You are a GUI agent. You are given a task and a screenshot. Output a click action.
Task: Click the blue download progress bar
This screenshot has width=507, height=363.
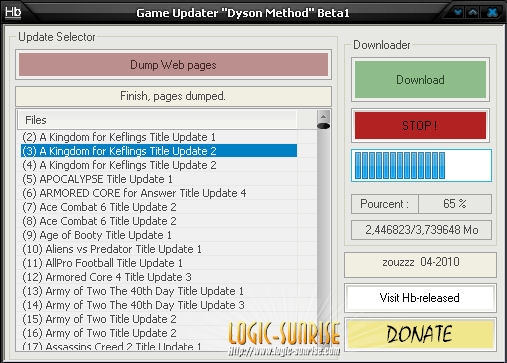coord(421,166)
